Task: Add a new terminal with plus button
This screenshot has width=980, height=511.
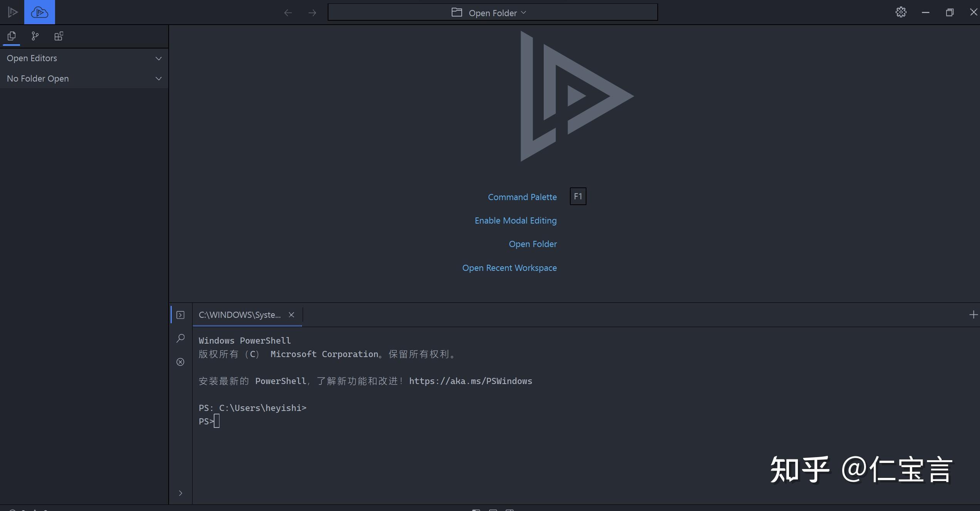Action: coord(973,315)
